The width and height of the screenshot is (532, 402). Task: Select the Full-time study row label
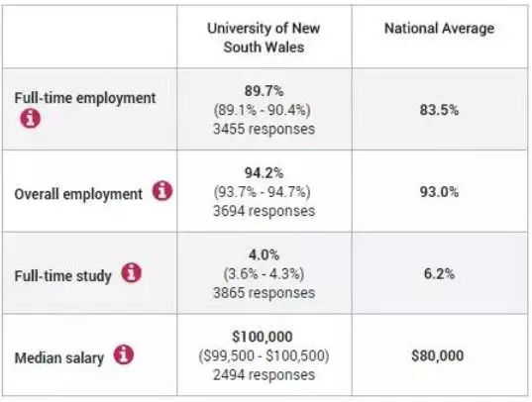(x=62, y=276)
